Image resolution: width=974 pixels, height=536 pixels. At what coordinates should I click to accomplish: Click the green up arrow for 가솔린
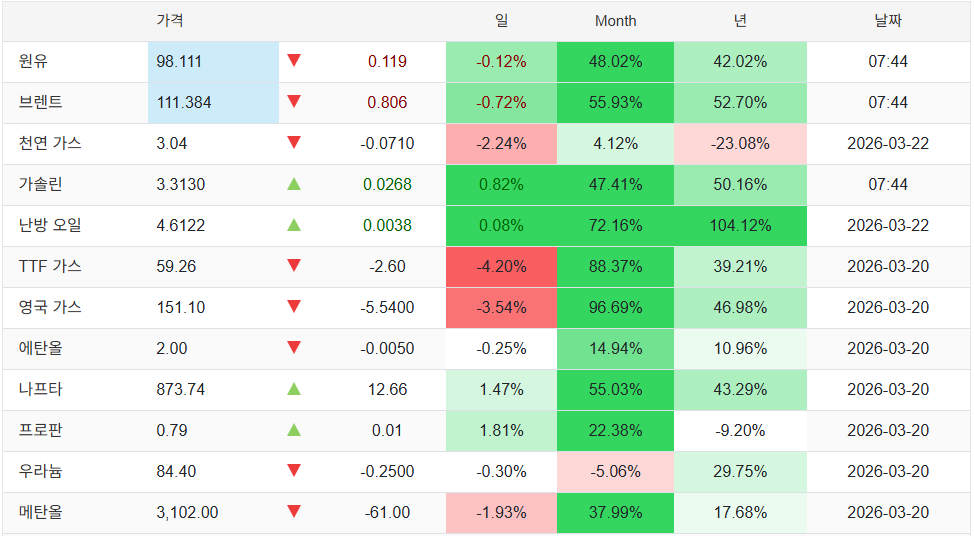[x=294, y=184]
